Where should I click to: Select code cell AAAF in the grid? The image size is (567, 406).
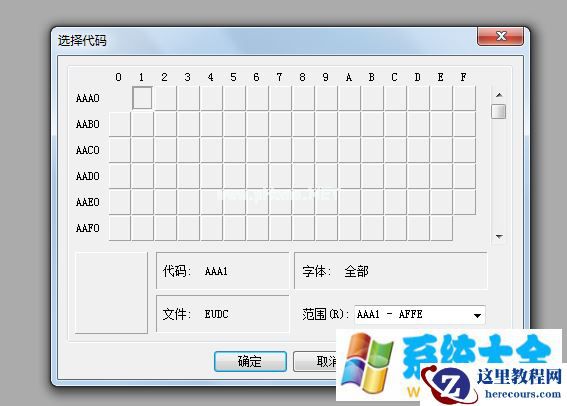[x=464, y=98]
